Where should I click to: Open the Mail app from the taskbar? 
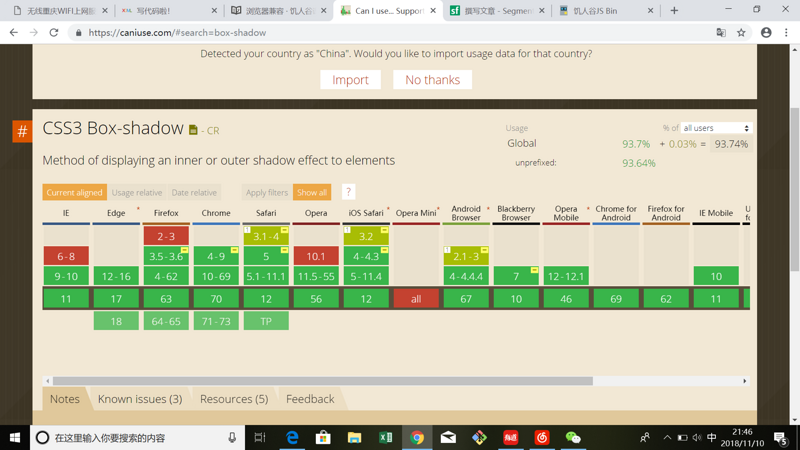pos(448,438)
